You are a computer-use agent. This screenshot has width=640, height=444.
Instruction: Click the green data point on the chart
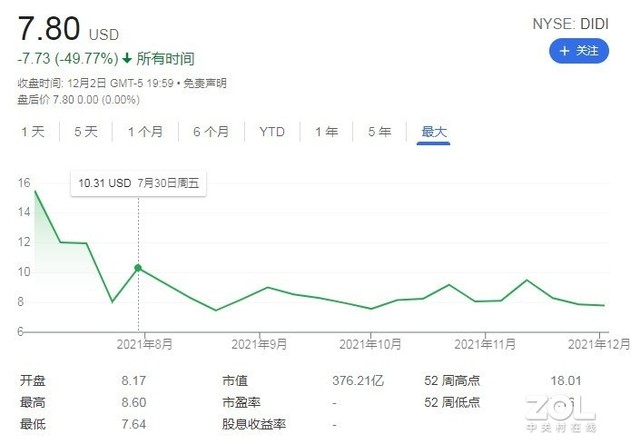tap(138, 268)
